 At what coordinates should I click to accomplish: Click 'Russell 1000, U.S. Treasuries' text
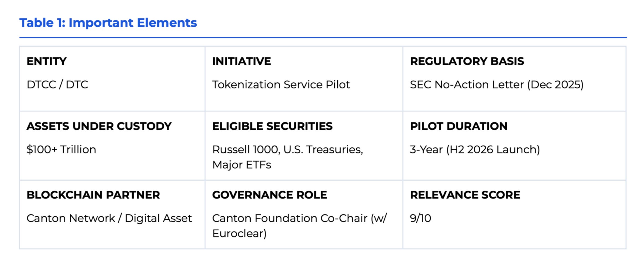point(288,149)
